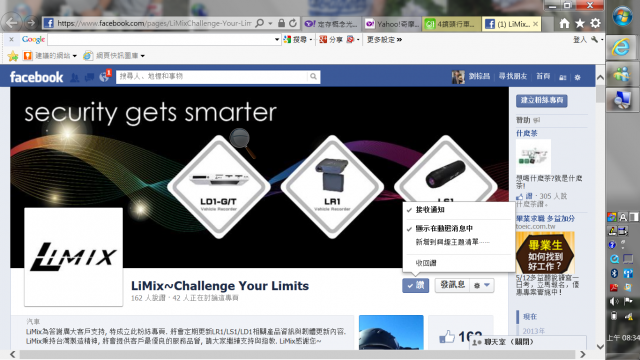This screenshot has width=640, height=360.
Task: Click Google toolbar 登入 link
Action: (x=580, y=40)
